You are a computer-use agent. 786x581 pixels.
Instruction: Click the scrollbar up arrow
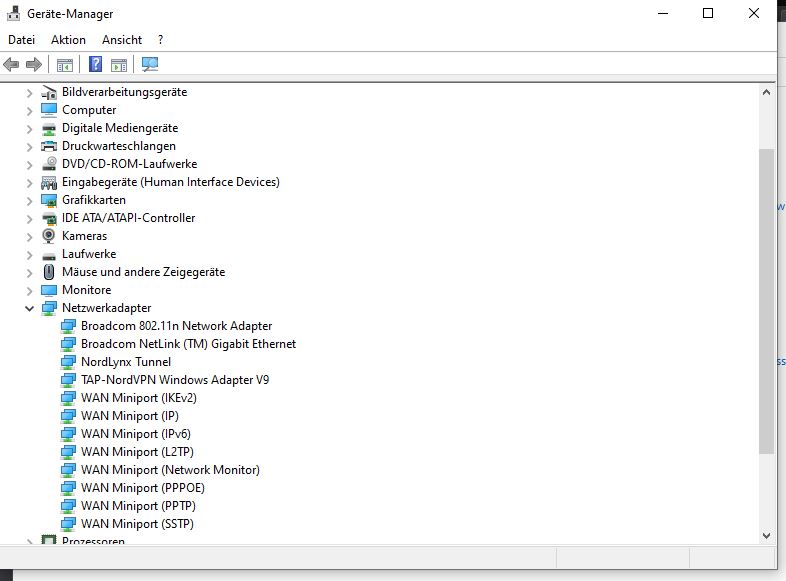766,92
